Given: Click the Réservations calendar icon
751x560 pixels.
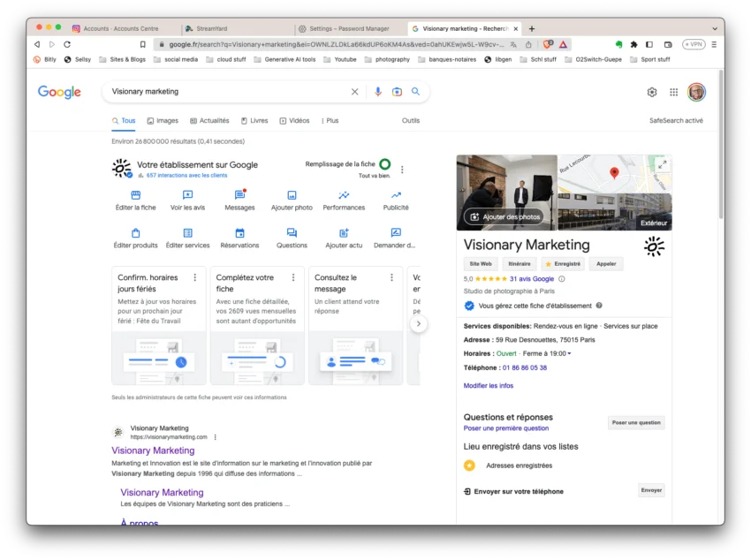Looking at the screenshot, I should click(239, 233).
